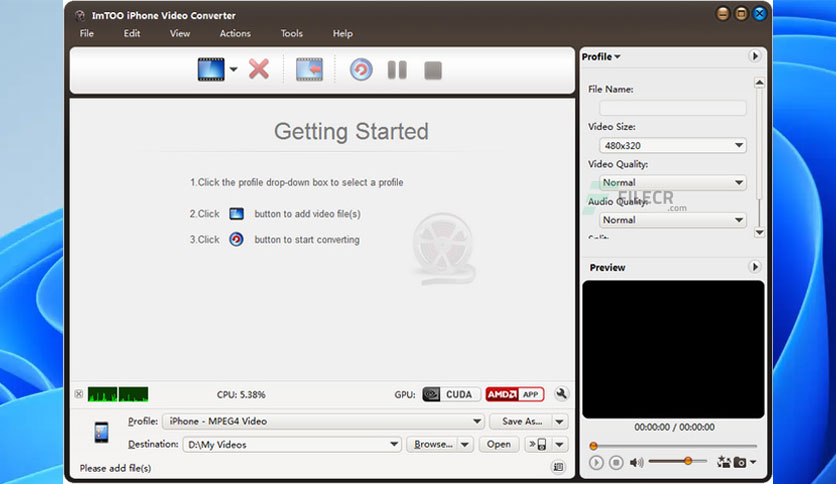
Task: Click the red X remove button
Action: [x=259, y=69]
